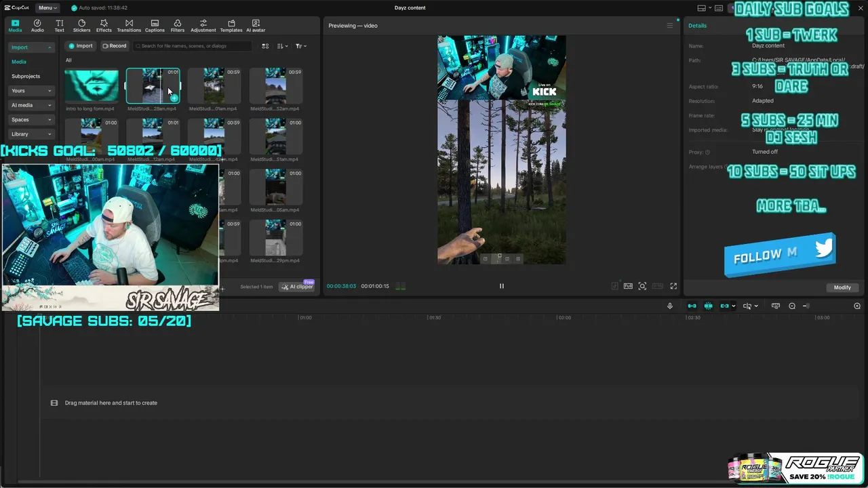Focus the file name search field
This screenshot has height=488, width=868.
(193, 46)
